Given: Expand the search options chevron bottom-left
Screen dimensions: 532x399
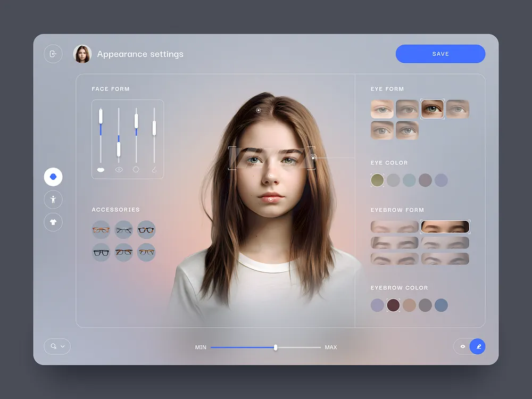Looking at the screenshot, I should [62, 346].
